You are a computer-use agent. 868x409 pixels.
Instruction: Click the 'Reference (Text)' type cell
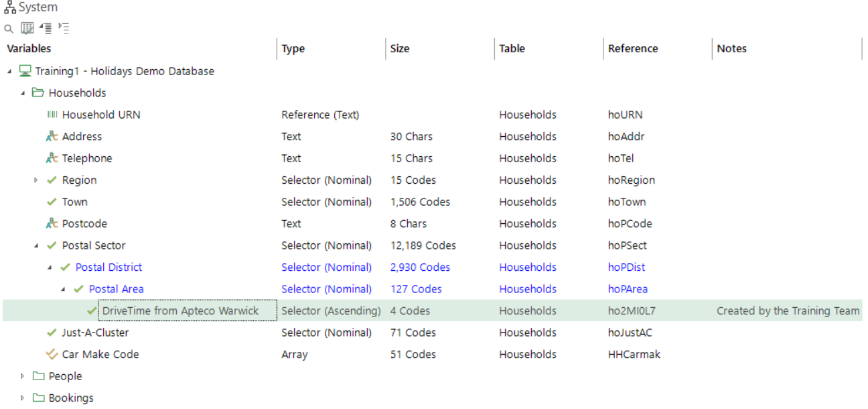click(x=320, y=115)
